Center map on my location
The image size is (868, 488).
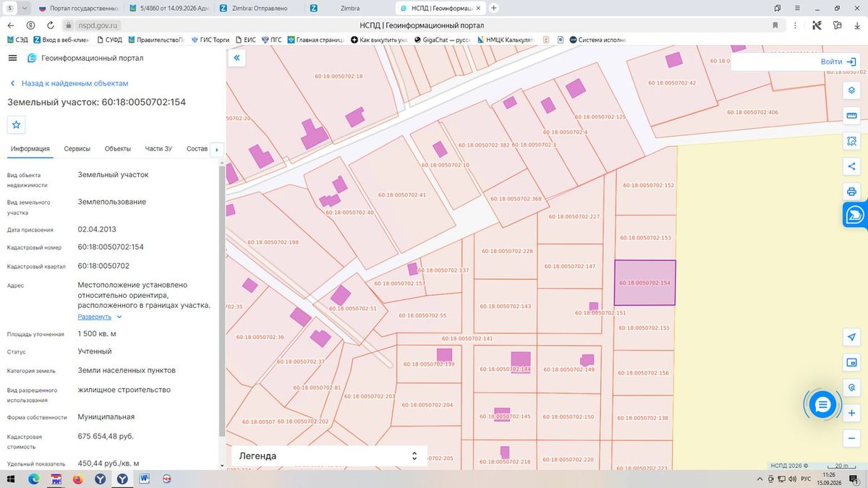point(851,338)
